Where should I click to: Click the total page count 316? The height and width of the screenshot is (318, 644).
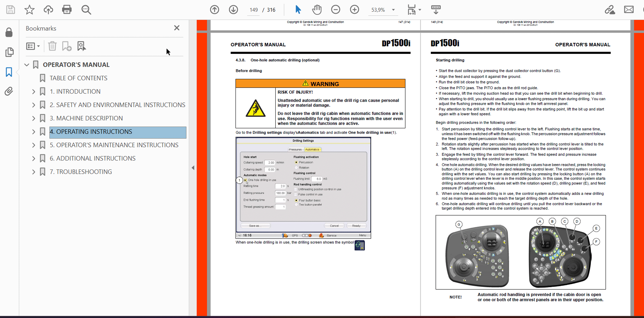[271, 10]
